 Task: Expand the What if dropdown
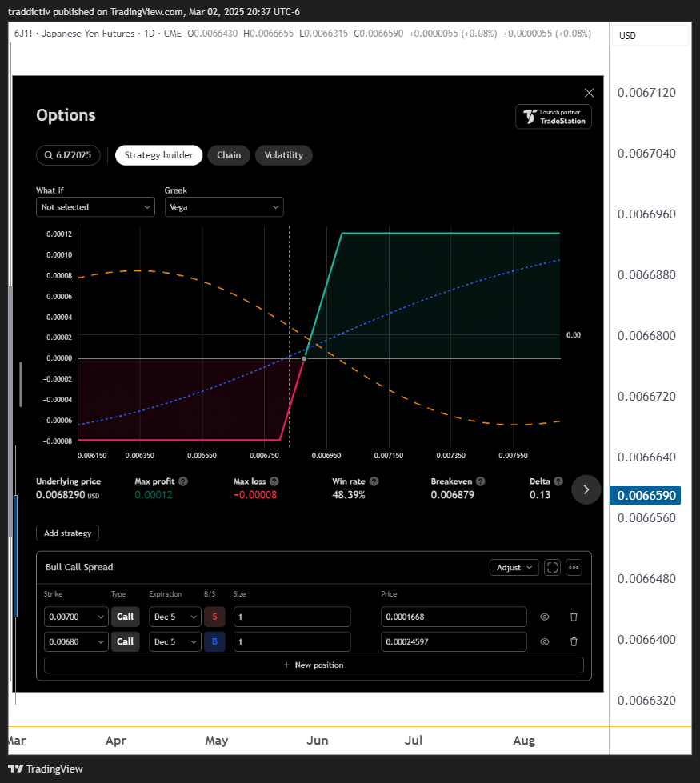click(x=95, y=206)
